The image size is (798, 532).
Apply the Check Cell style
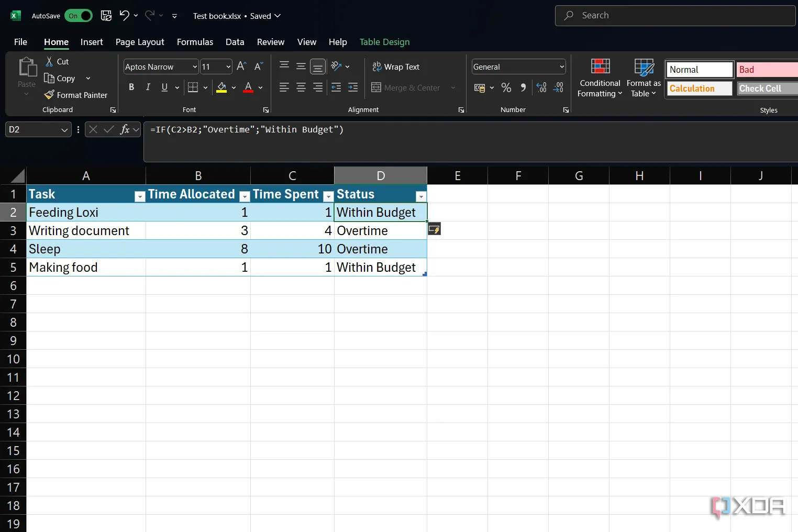(x=767, y=88)
